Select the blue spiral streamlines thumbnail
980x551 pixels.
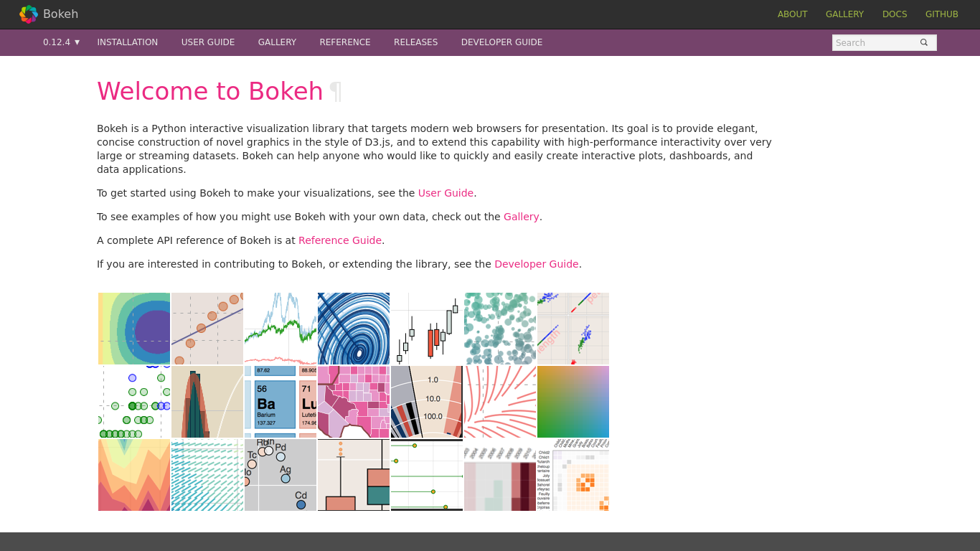tap(354, 329)
